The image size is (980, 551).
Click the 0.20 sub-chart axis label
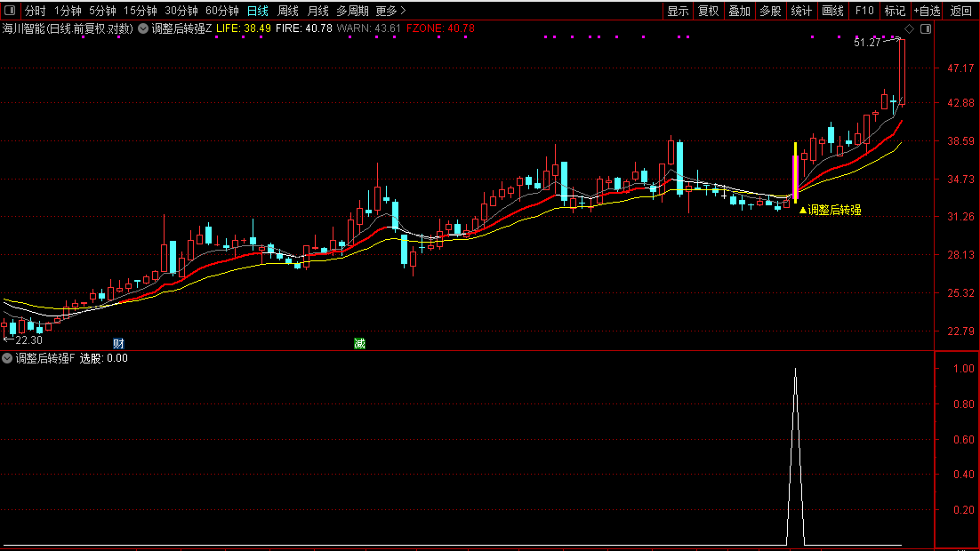(964, 510)
